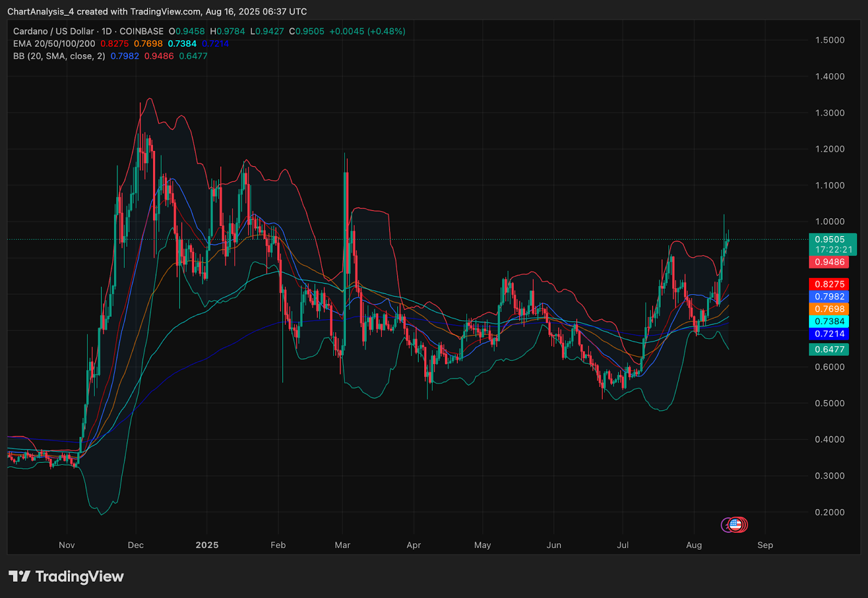This screenshot has height=598, width=868.
Task: Click the 0.9486 upper band price tag
Action: 829,262
